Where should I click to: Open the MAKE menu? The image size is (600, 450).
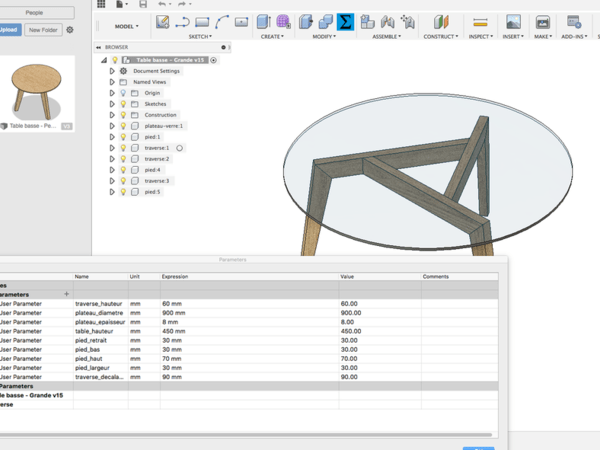(x=543, y=36)
